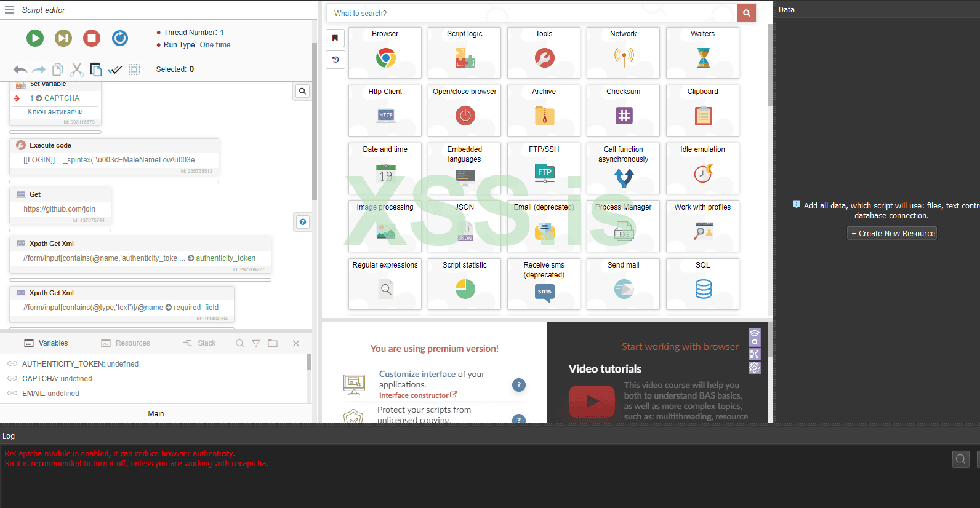
Task: Open the Embedded languages module
Action: [x=465, y=169]
